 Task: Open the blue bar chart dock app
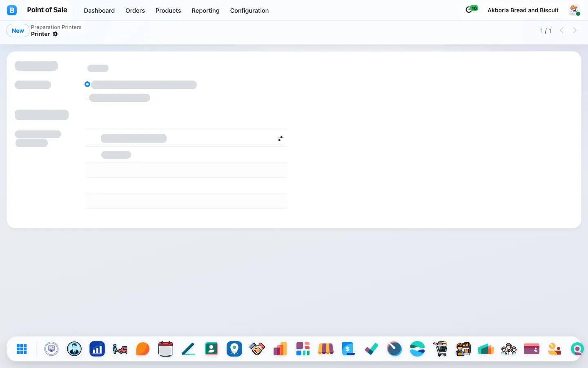click(x=97, y=349)
